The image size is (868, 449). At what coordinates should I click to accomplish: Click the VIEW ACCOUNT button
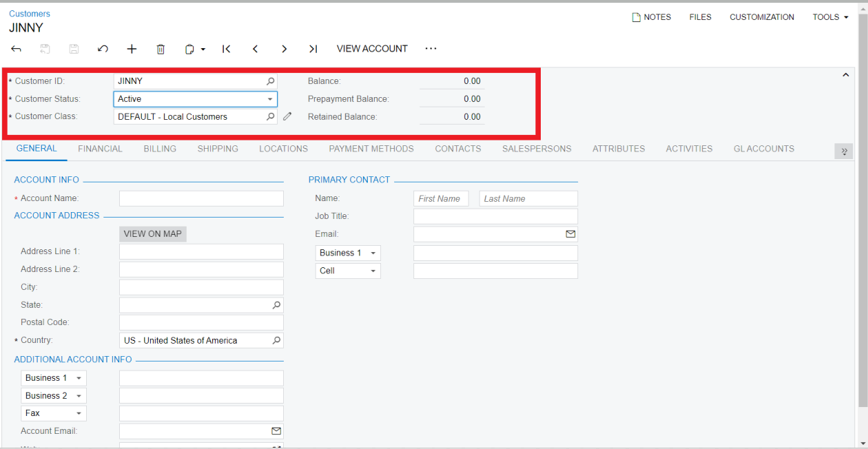coord(372,48)
